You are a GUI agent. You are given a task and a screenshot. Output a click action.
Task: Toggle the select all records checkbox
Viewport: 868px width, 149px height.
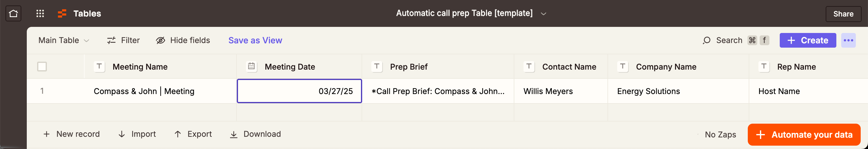[42, 67]
